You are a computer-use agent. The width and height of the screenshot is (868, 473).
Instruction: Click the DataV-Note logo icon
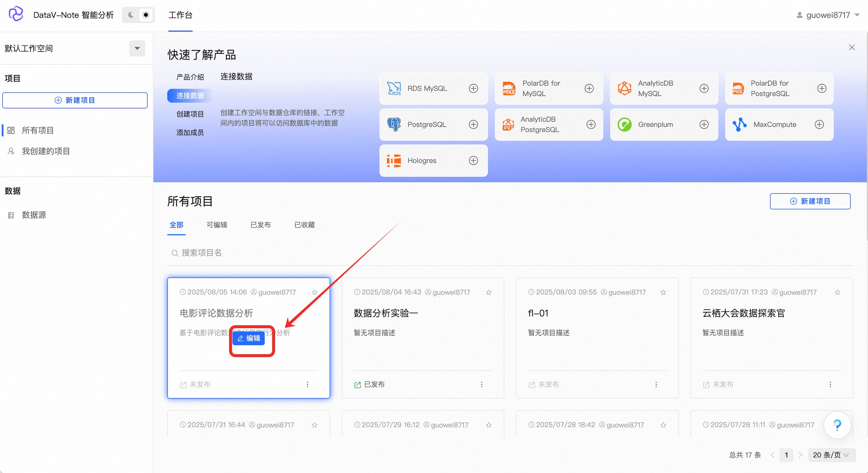click(x=16, y=14)
